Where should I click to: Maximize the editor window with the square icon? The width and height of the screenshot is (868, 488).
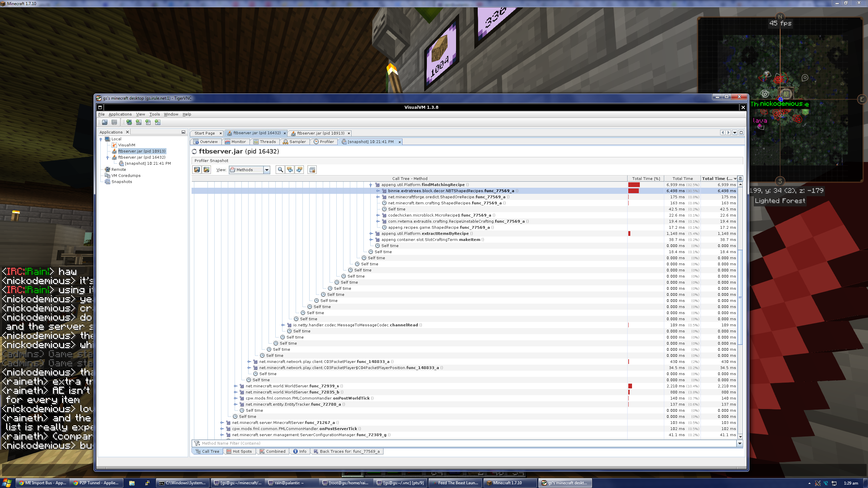[741, 133]
